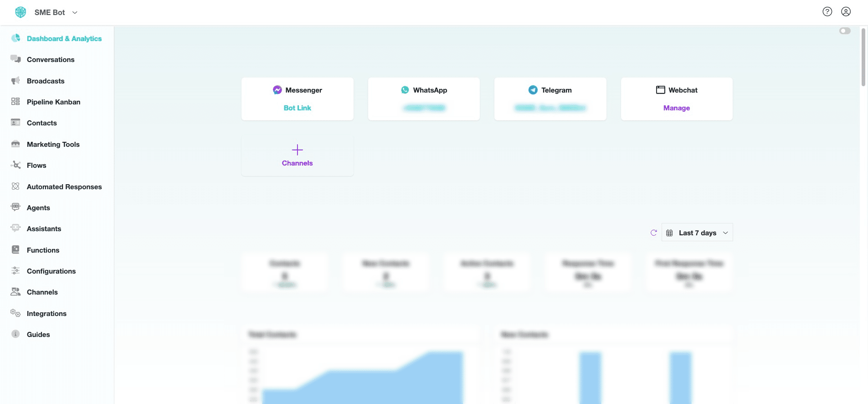Click the Conversations chat bubbles icon

[x=16, y=59]
